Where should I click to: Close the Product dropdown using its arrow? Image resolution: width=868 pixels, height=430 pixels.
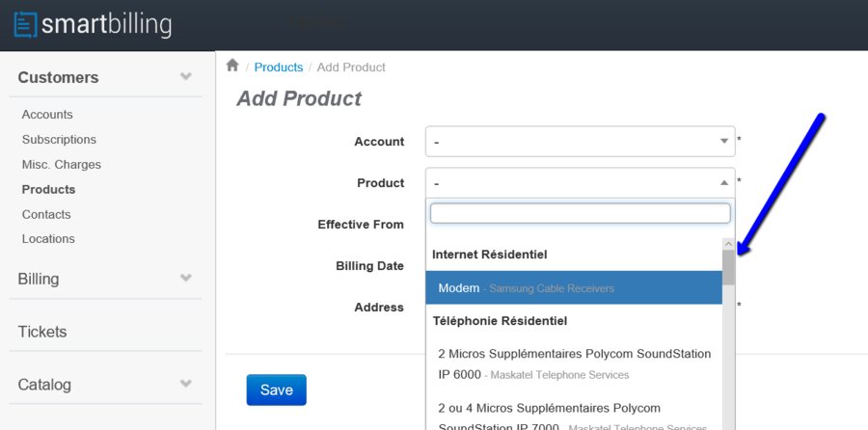[x=723, y=182]
